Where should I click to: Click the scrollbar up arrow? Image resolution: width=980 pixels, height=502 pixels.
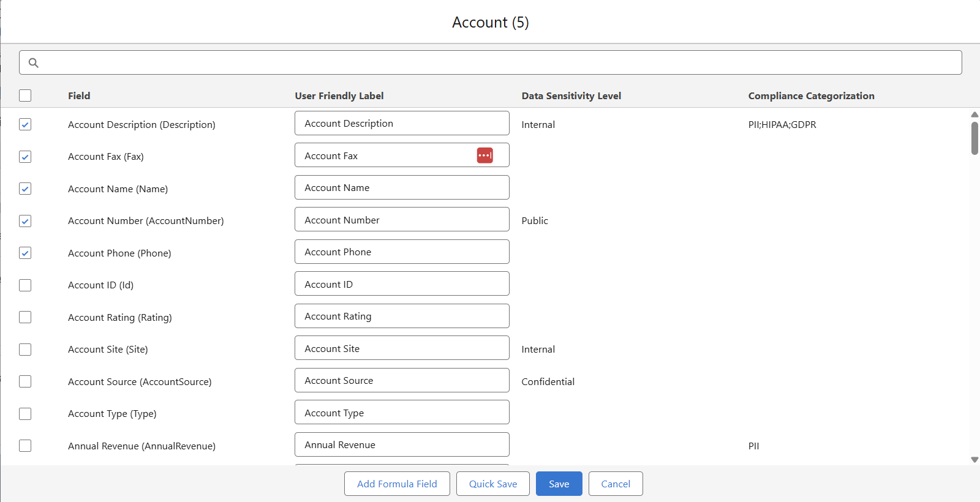click(x=974, y=114)
